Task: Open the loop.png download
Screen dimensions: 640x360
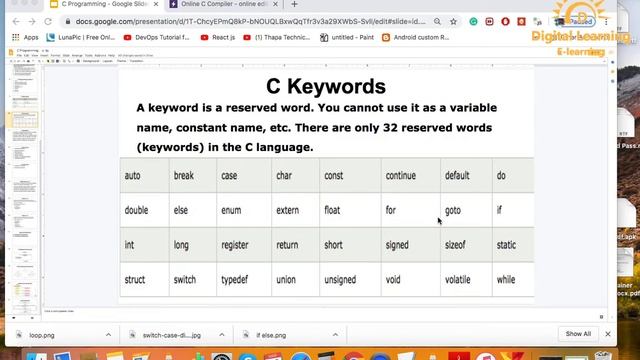Action: point(42,335)
